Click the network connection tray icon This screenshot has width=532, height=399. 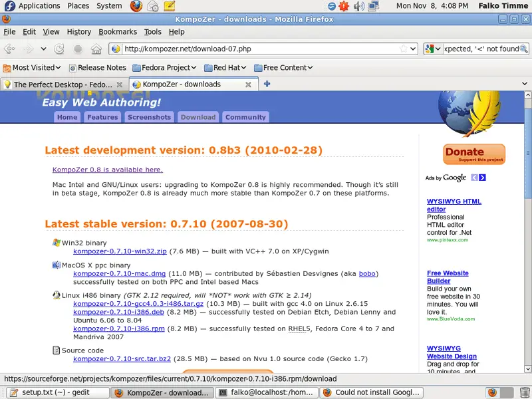(x=374, y=6)
